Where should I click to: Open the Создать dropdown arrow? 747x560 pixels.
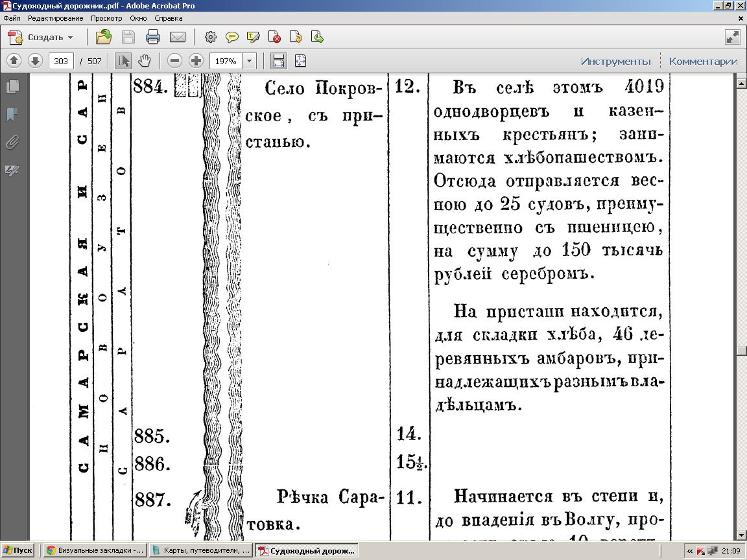click(71, 37)
